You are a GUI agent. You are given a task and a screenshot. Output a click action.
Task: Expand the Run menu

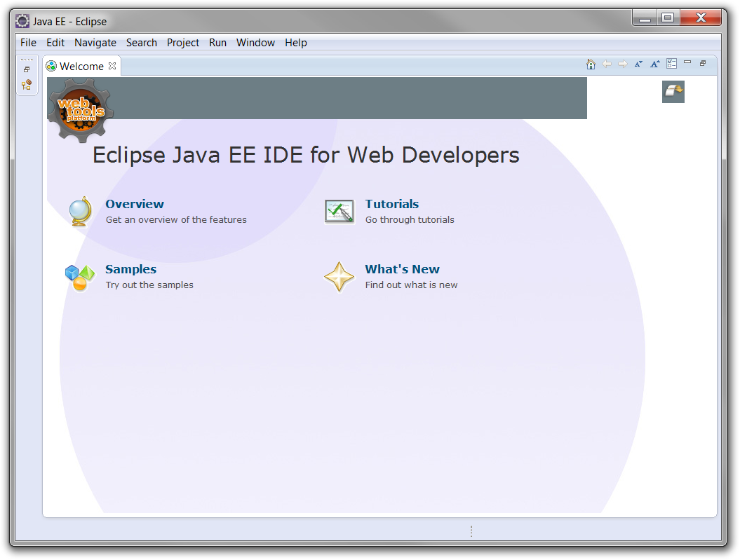click(217, 43)
